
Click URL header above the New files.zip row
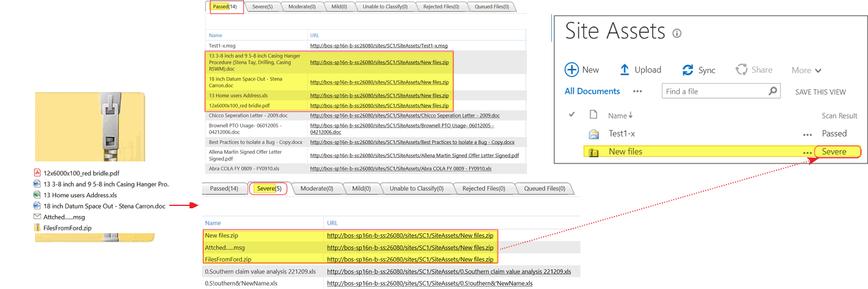click(332, 223)
